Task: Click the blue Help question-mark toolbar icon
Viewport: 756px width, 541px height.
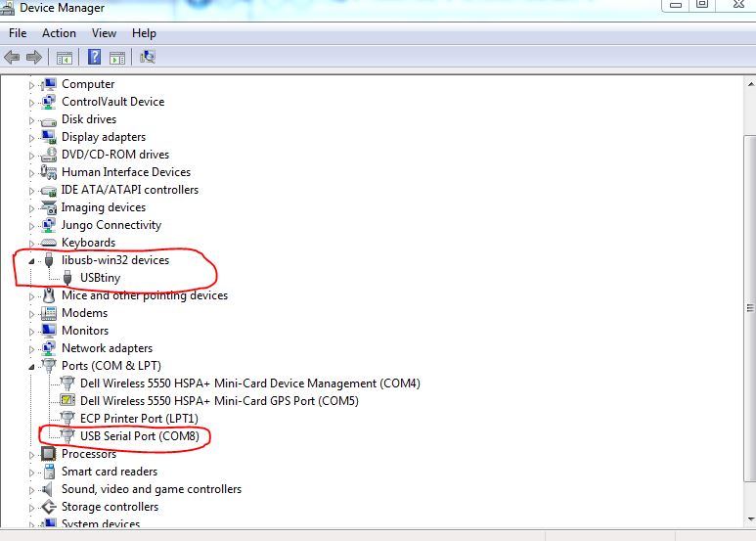Action: click(94, 57)
